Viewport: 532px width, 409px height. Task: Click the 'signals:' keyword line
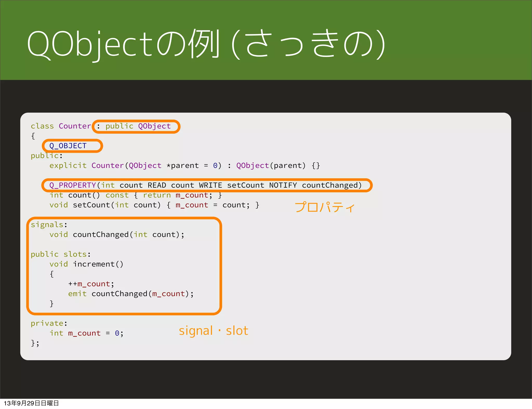click(x=49, y=225)
